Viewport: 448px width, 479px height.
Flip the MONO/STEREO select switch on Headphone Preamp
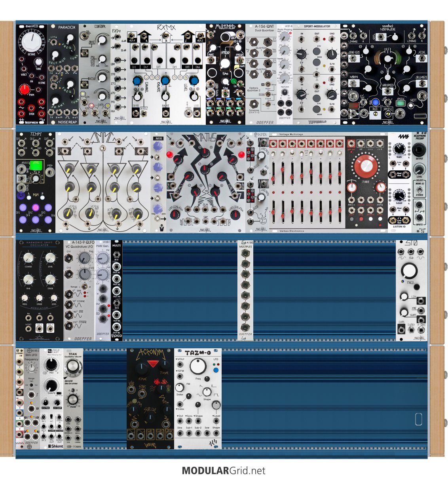click(x=420, y=189)
